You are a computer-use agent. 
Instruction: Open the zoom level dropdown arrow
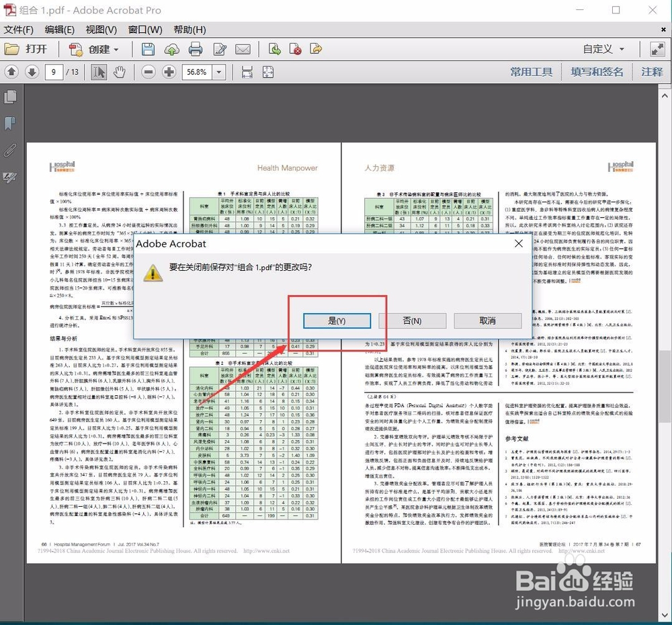pyautogui.click(x=219, y=72)
